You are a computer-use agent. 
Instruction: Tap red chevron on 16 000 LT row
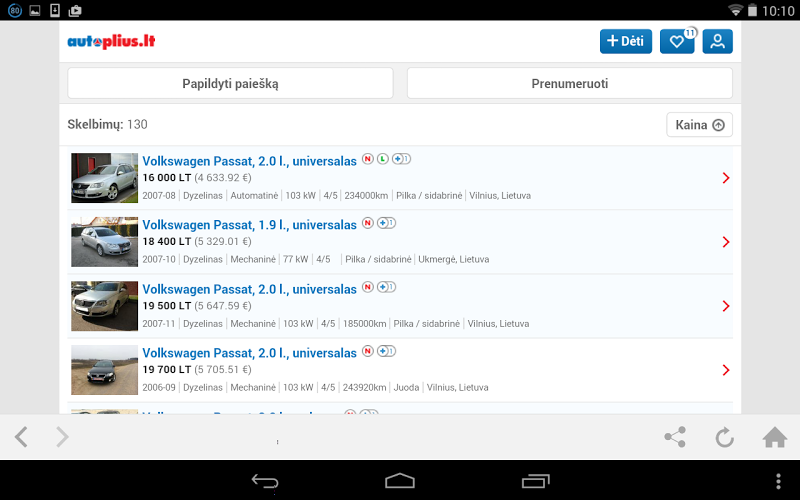tap(726, 178)
